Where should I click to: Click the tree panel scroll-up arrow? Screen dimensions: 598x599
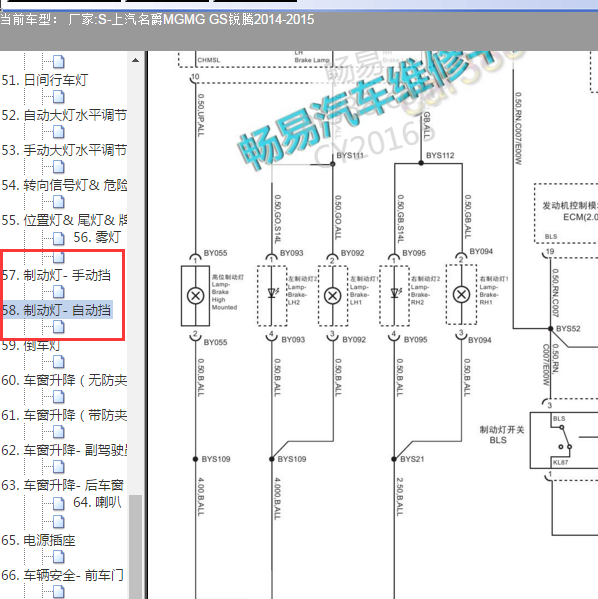click(135, 60)
